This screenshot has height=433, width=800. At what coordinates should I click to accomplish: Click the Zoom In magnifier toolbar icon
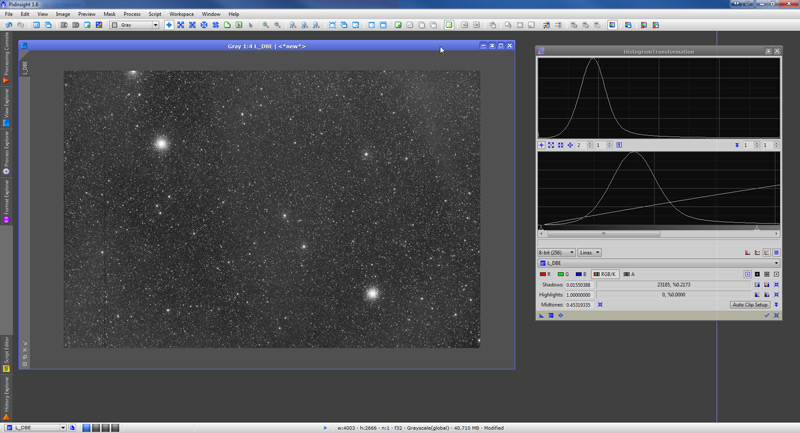[265, 24]
